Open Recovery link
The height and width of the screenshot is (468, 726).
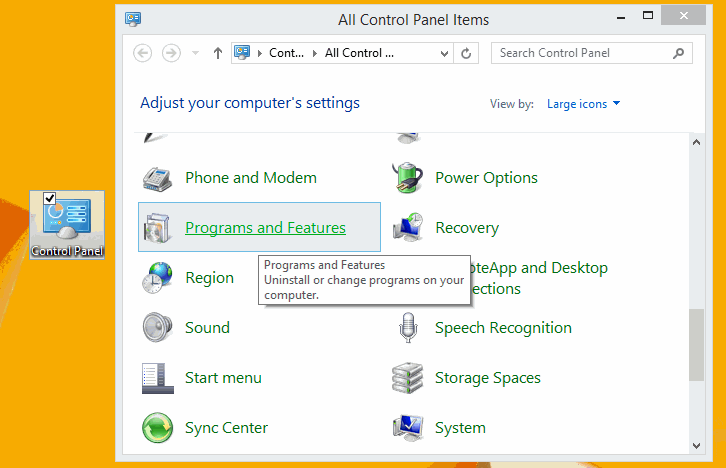coord(467,228)
